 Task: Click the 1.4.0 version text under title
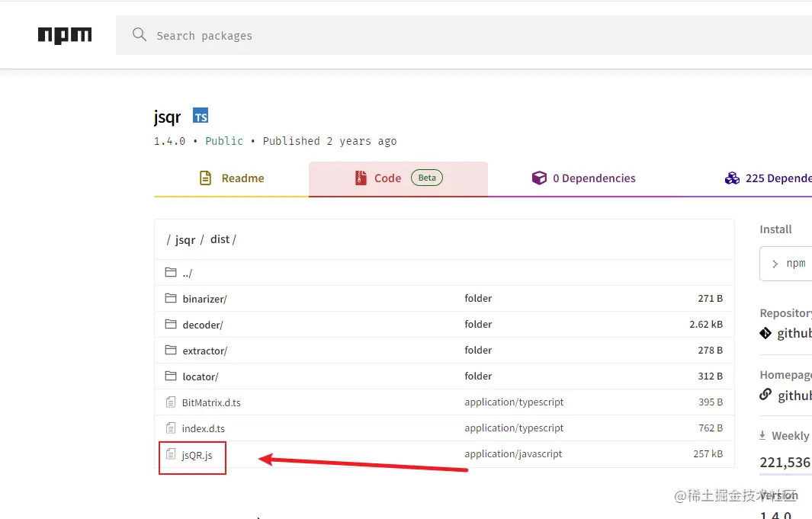click(169, 141)
